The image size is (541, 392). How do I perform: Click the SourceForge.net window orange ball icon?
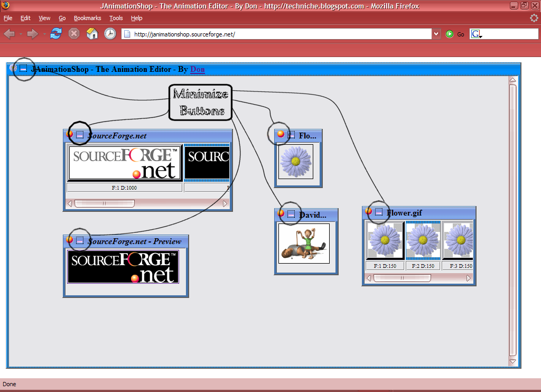[x=70, y=134]
